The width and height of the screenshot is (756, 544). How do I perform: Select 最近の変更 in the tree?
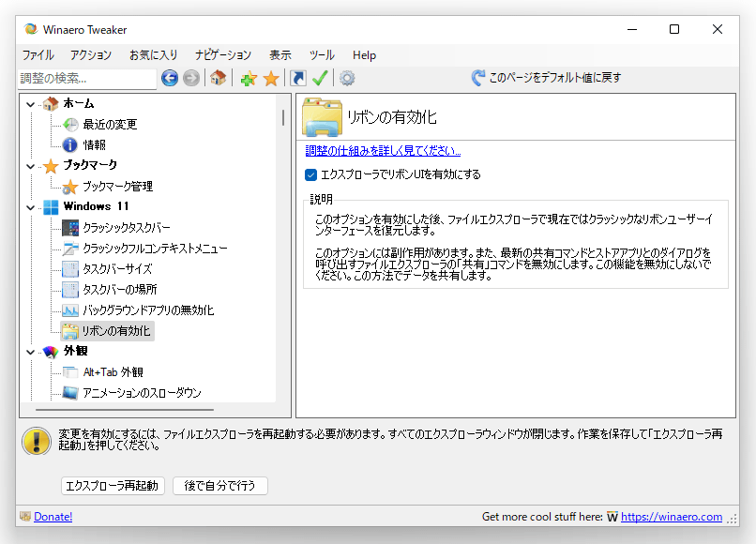pos(110,125)
